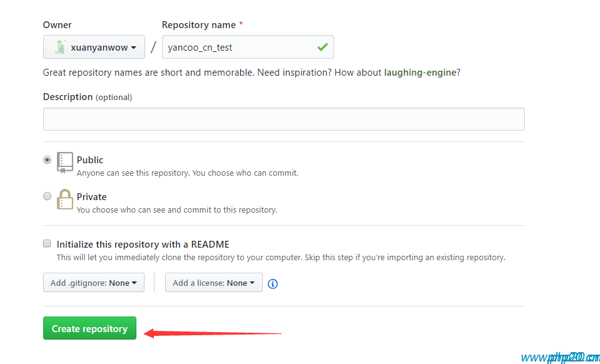This screenshot has height=364, width=600.
Task: Open the Owner dropdown xuanyanwow
Action: pos(94,48)
